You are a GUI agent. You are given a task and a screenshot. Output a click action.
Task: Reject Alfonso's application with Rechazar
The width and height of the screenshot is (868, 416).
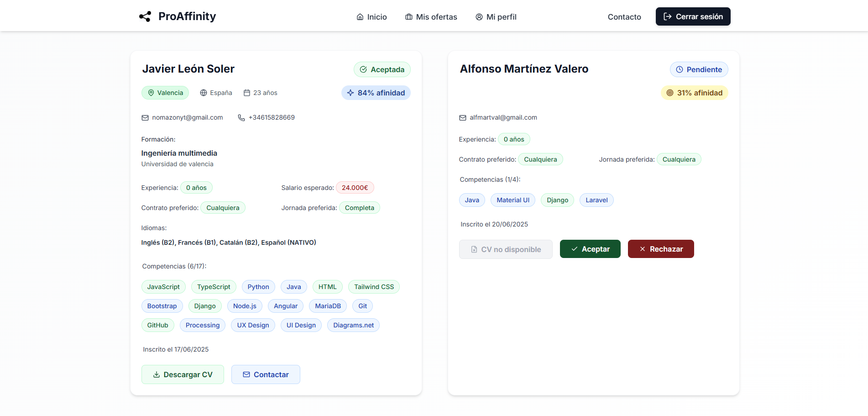pos(661,249)
